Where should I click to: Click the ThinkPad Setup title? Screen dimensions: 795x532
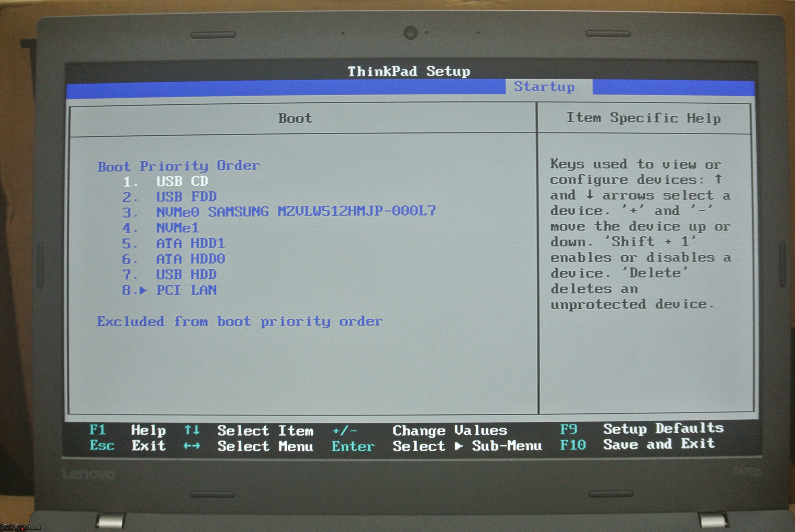tap(409, 72)
